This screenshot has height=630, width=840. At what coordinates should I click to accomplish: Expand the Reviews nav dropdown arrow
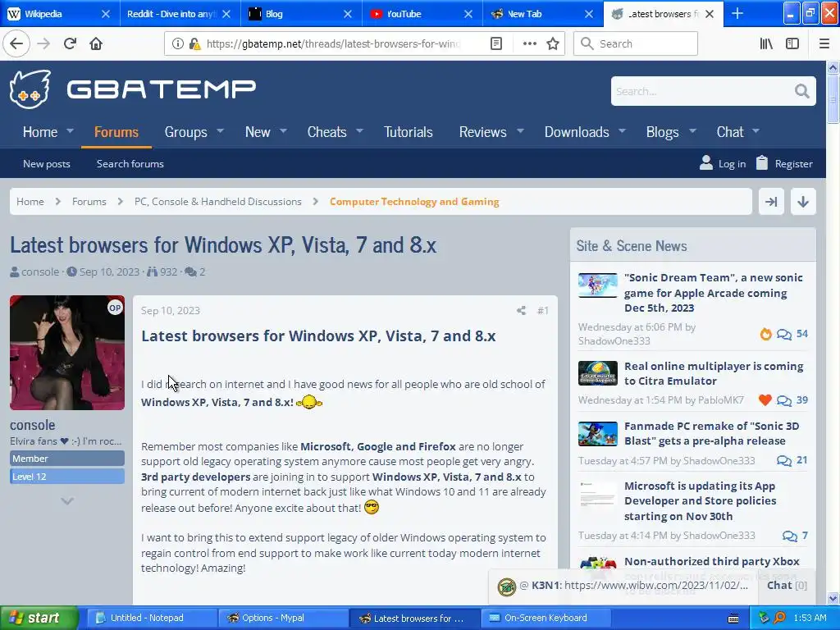coord(519,130)
